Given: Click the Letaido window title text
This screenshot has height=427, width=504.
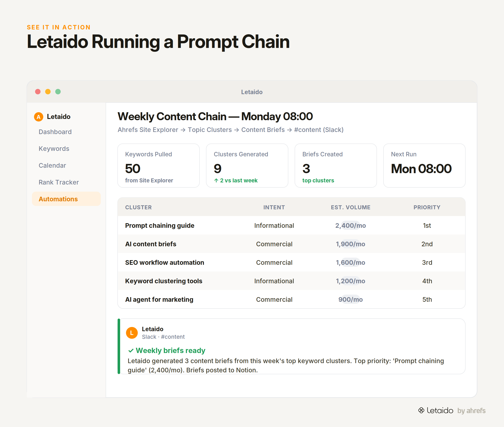Looking at the screenshot, I should tap(252, 92).
